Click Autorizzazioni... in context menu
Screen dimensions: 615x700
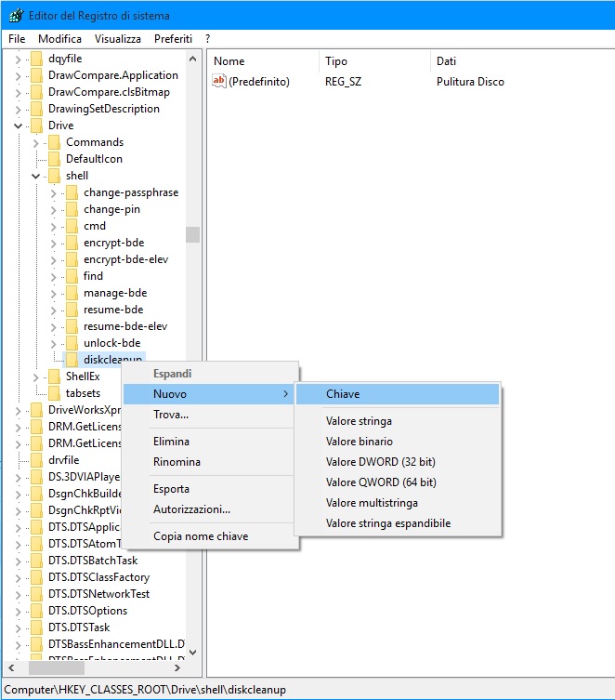(x=208, y=509)
